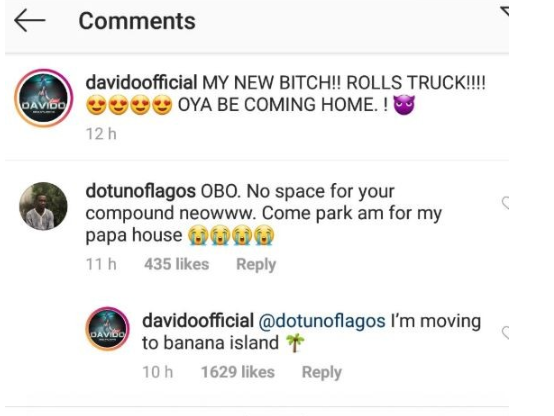Like dotunoflagos comment with the heart icon

(506, 203)
